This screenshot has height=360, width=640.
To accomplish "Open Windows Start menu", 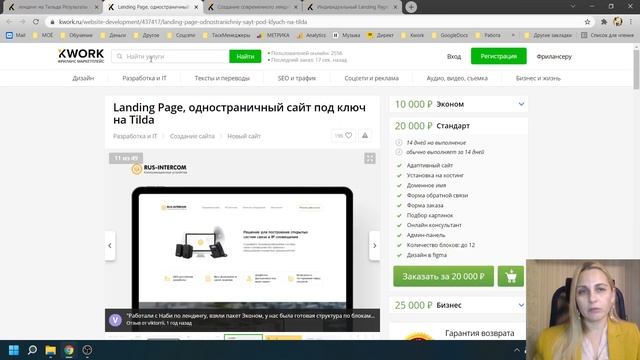I will [14, 350].
